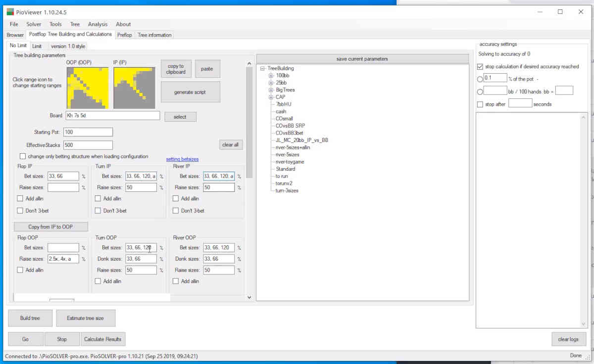Open the Solver menu
The image size is (594, 364).
(x=34, y=24)
